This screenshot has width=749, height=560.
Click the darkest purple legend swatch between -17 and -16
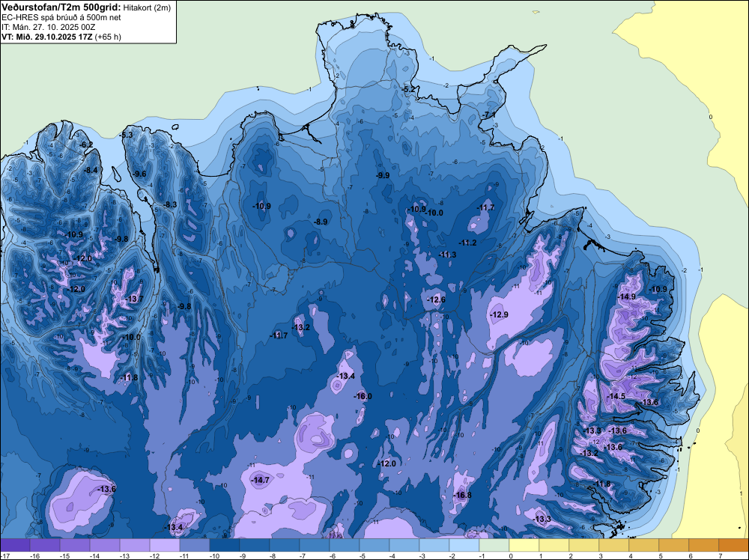pos(15,545)
